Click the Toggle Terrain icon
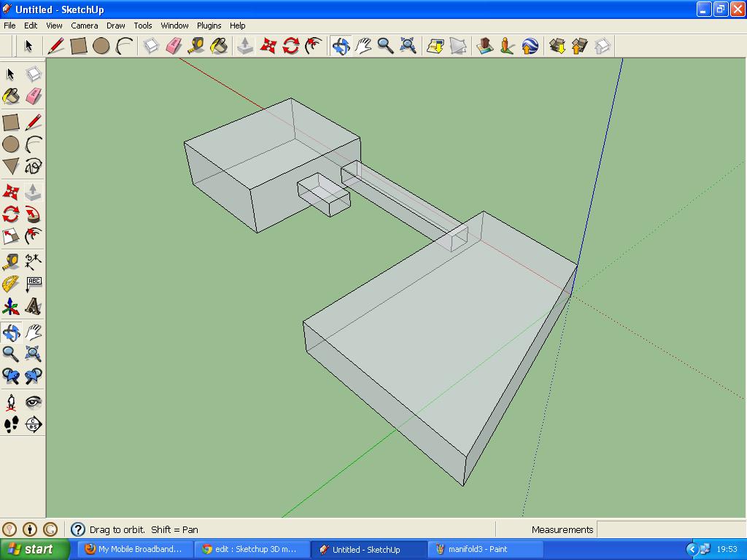Image resolution: width=747 pixels, height=560 pixels. (x=458, y=46)
